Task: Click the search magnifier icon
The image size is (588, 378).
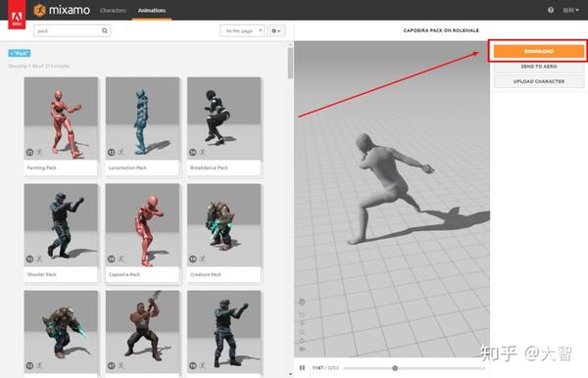Action: tap(105, 30)
